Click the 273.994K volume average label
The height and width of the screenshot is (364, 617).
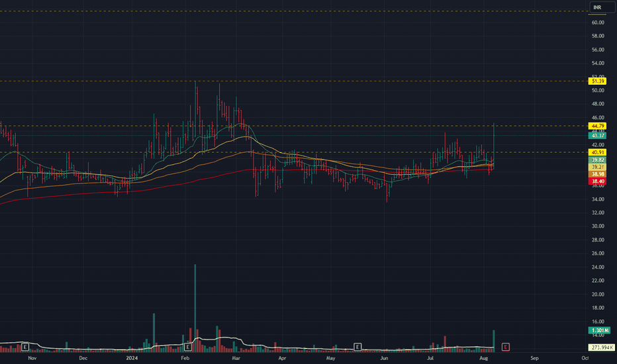[x=601, y=347]
